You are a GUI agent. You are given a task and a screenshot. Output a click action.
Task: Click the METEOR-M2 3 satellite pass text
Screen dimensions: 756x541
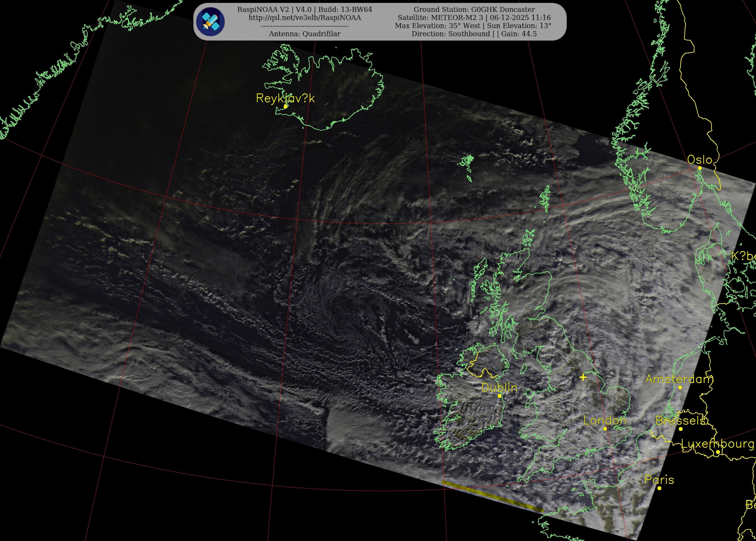pyautogui.click(x=474, y=18)
